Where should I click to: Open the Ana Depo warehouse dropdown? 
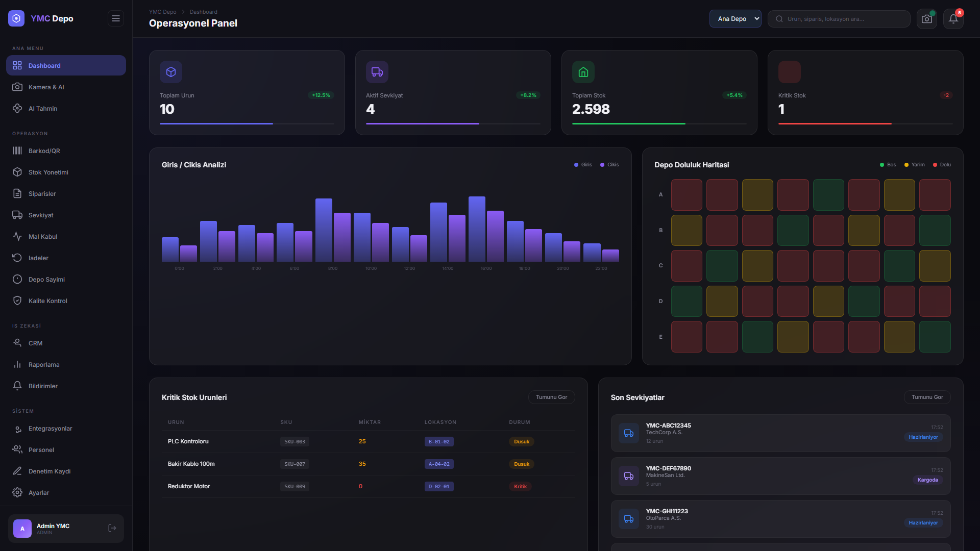pyautogui.click(x=735, y=19)
